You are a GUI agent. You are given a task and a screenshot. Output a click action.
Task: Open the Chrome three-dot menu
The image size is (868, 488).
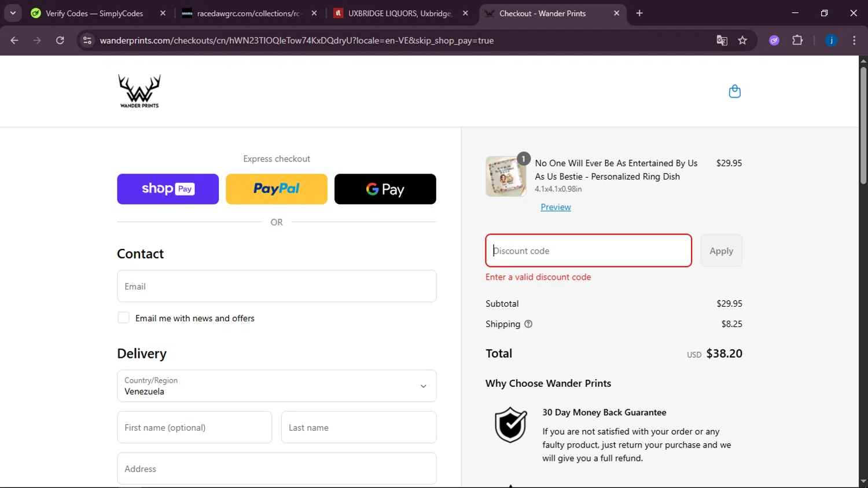pyautogui.click(x=854, y=41)
